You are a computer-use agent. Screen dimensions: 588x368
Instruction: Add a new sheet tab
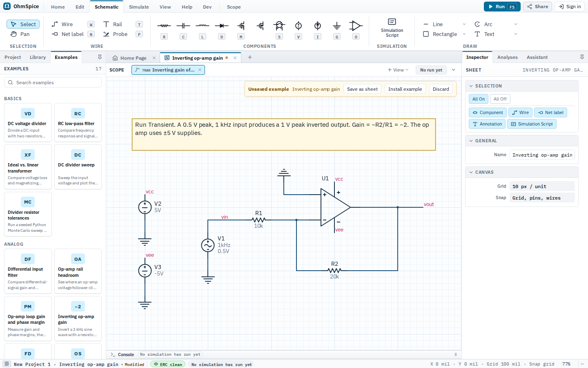point(250,58)
